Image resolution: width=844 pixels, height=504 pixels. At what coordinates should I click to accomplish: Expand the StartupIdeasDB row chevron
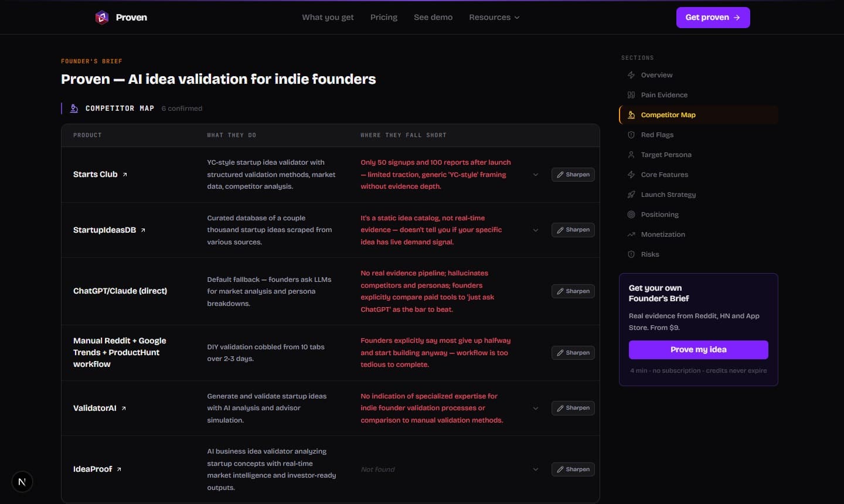point(536,230)
